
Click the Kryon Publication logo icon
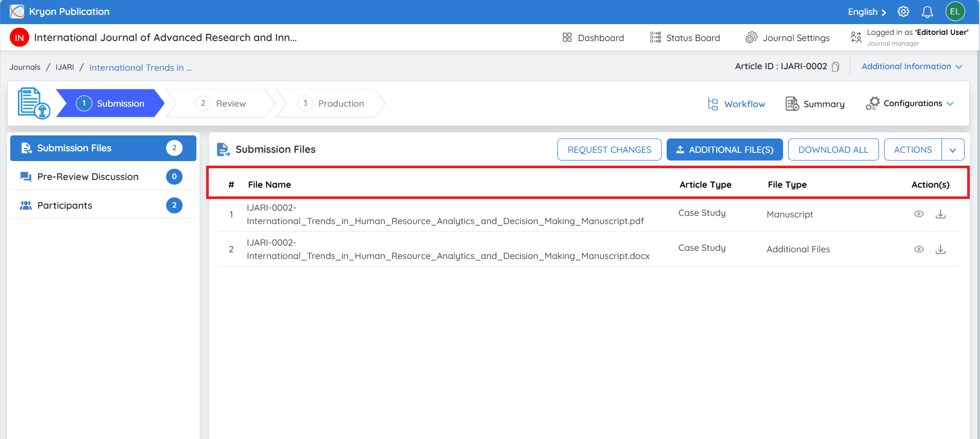pos(17,11)
